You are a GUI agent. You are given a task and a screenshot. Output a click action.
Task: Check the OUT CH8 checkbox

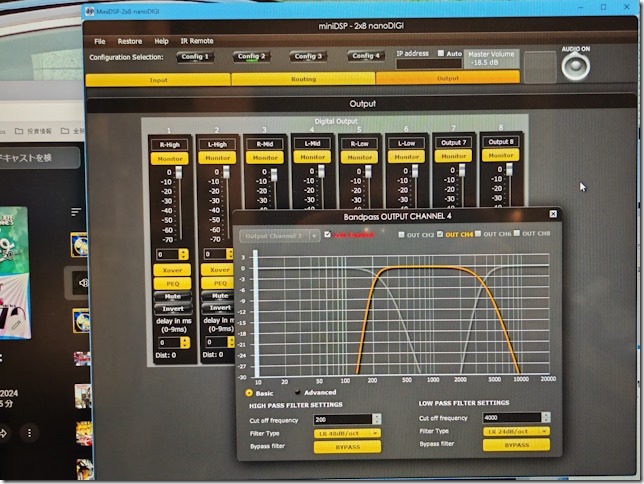pyautogui.click(x=517, y=233)
